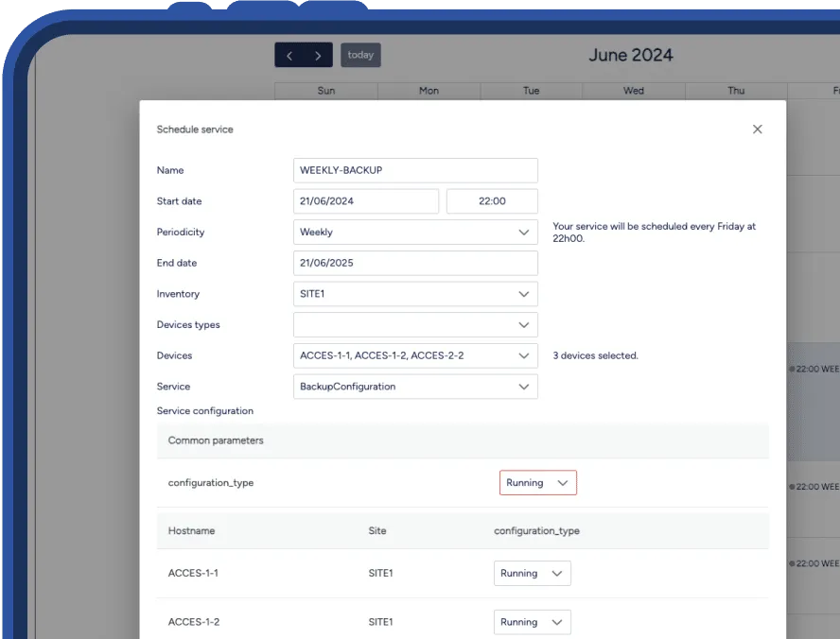Select the ACCES-1-1 hostname cell
Image resolution: width=840 pixels, height=639 pixels.
(x=193, y=573)
